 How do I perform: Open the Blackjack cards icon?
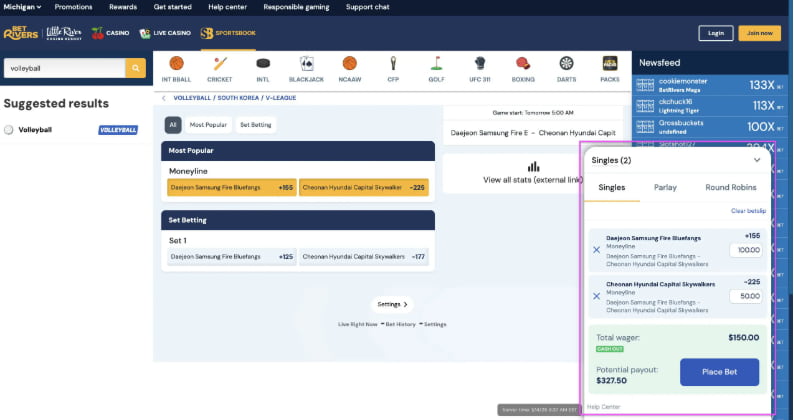point(306,63)
